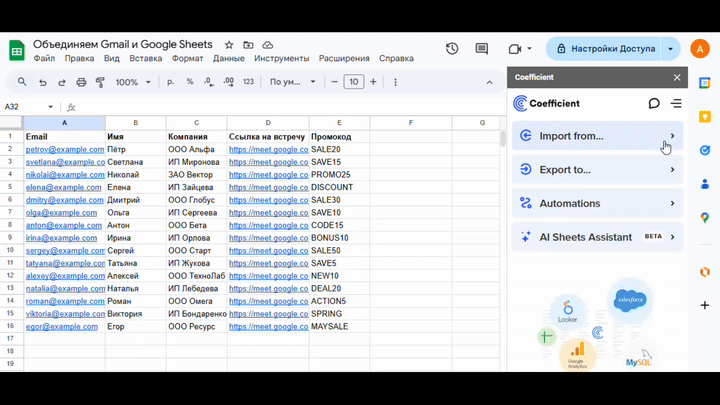720x405 pixels.
Task: Print the spreadsheet
Action: [81, 82]
